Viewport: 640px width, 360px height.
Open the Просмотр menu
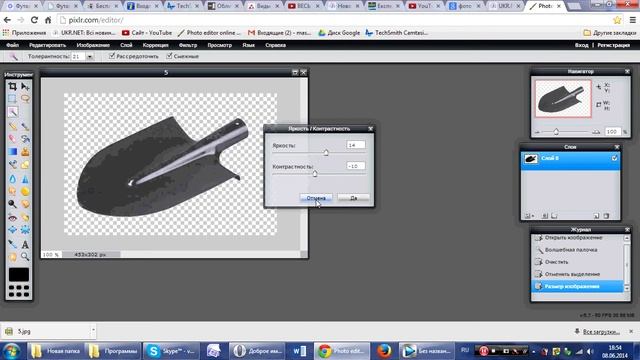point(220,45)
